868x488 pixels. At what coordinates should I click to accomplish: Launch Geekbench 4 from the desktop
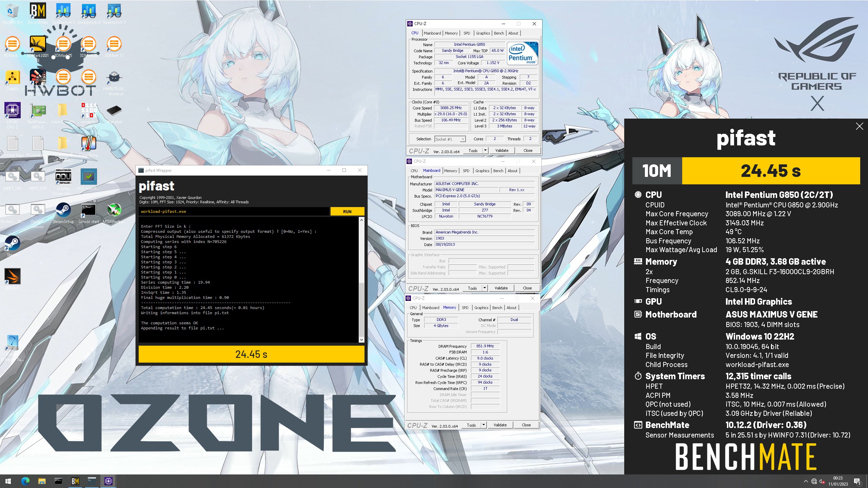pyautogui.click(x=88, y=14)
